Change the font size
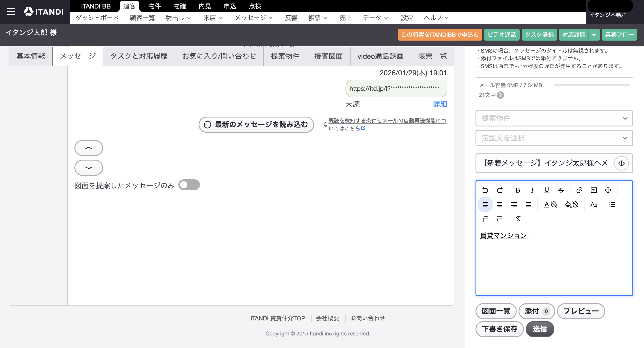The width and height of the screenshot is (644, 348). 594,205
